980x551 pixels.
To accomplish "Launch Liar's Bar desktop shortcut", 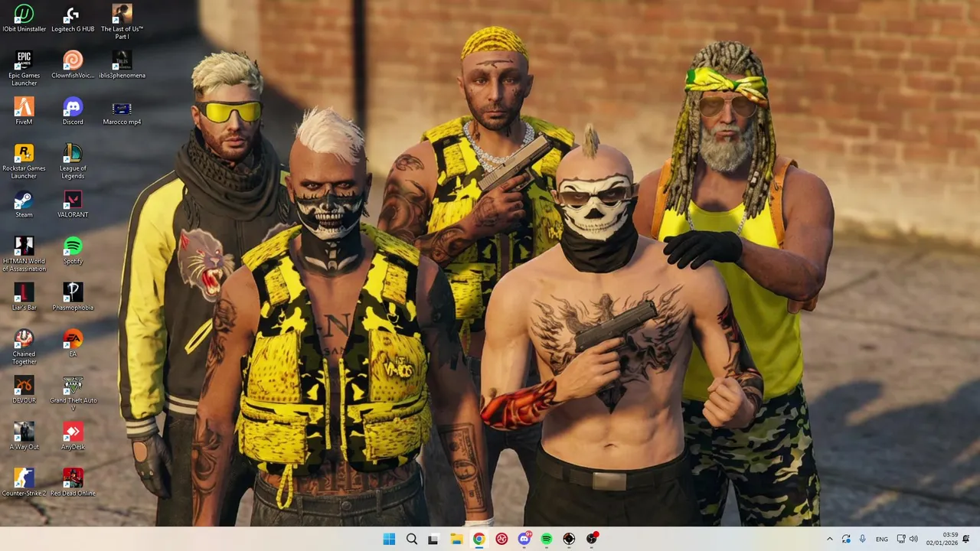I will 24,297.
